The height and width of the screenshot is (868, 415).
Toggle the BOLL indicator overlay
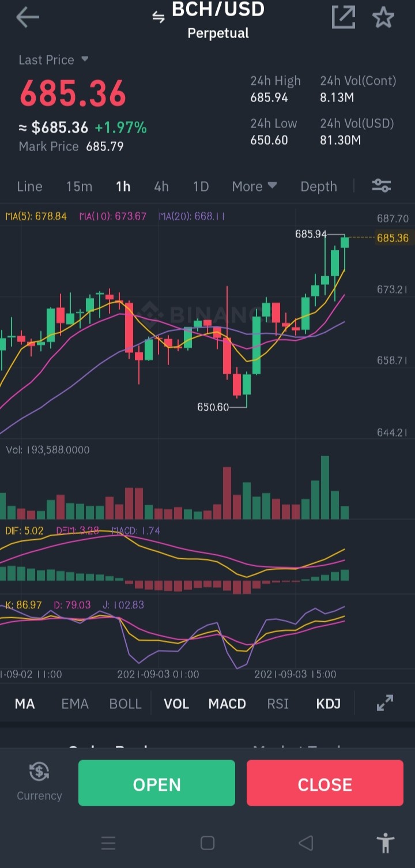[125, 704]
